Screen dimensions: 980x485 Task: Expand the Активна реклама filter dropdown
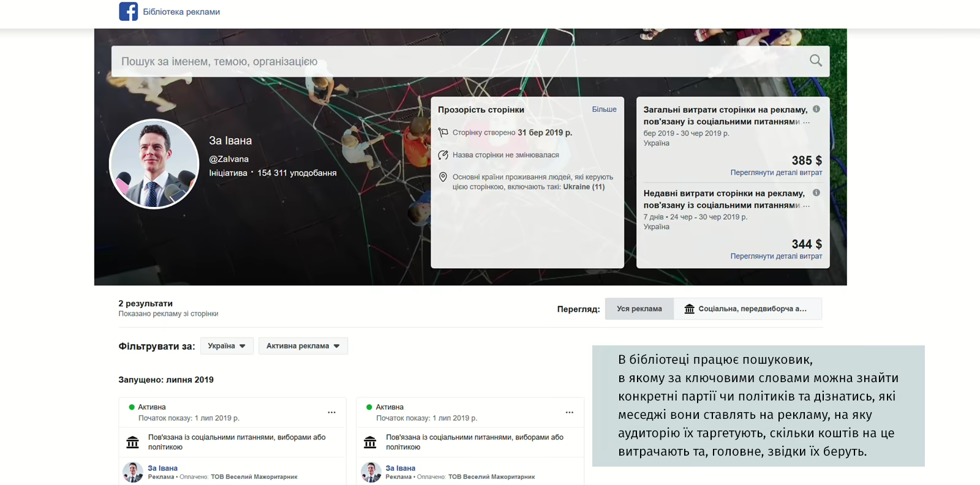pos(303,346)
